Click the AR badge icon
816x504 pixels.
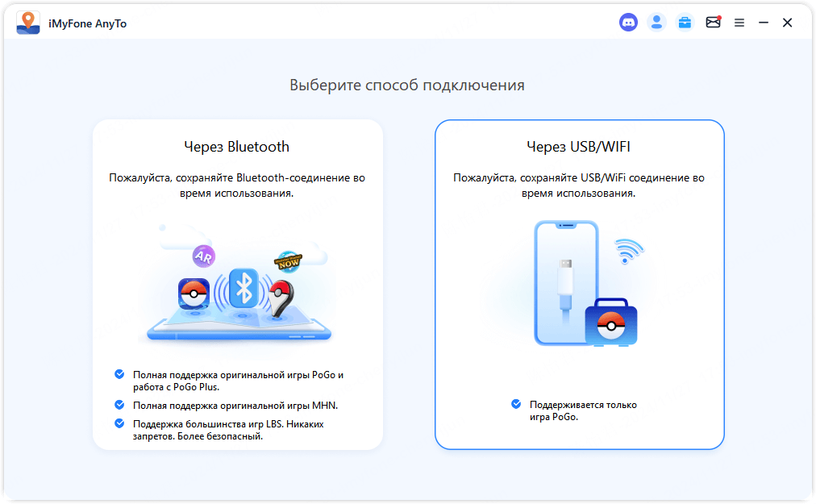point(203,256)
